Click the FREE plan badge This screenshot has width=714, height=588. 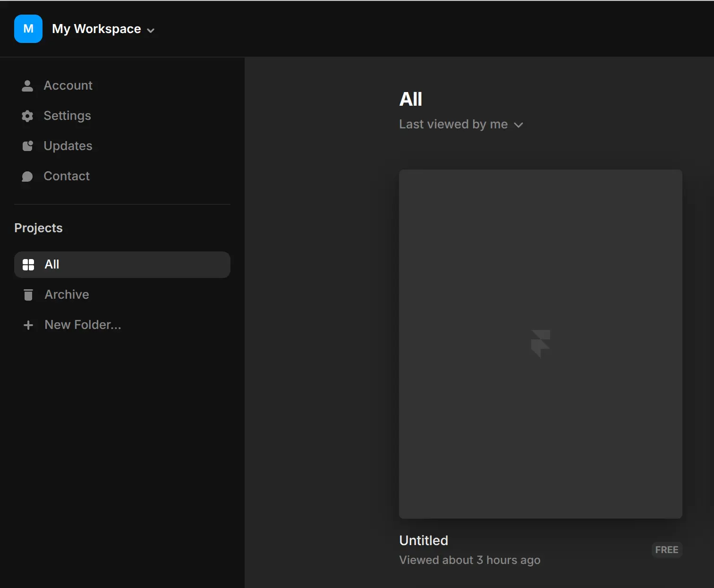point(667,550)
